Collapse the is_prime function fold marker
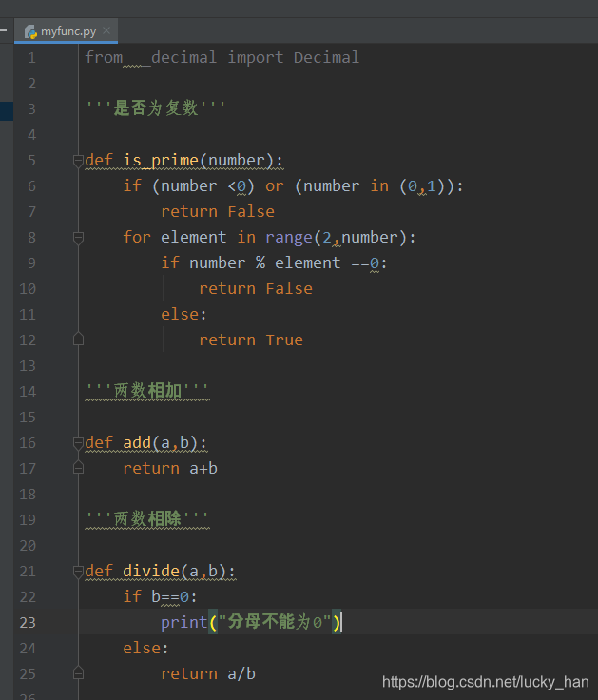Viewport: 598px width, 700px height. pos(78,161)
